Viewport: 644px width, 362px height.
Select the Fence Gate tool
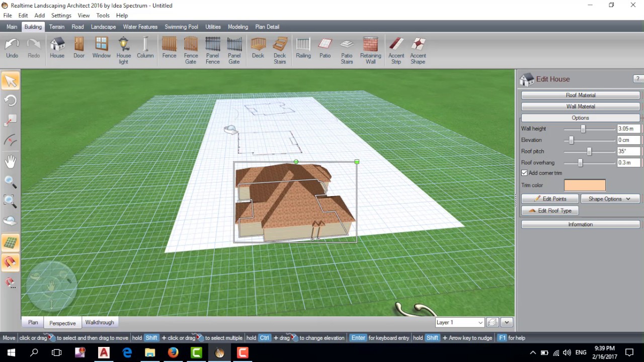[x=191, y=51]
